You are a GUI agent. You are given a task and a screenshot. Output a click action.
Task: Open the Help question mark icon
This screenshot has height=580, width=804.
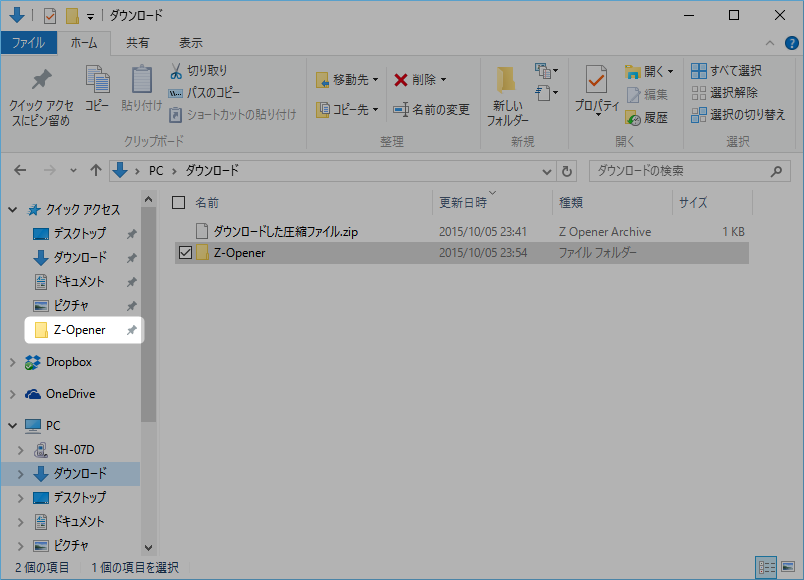(792, 43)
